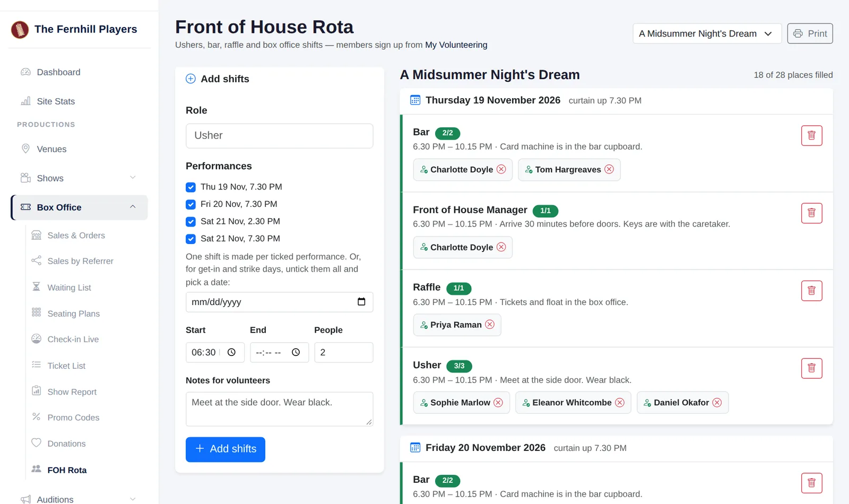
Task: Open the End time clock picker
Action: click(296, 352)
